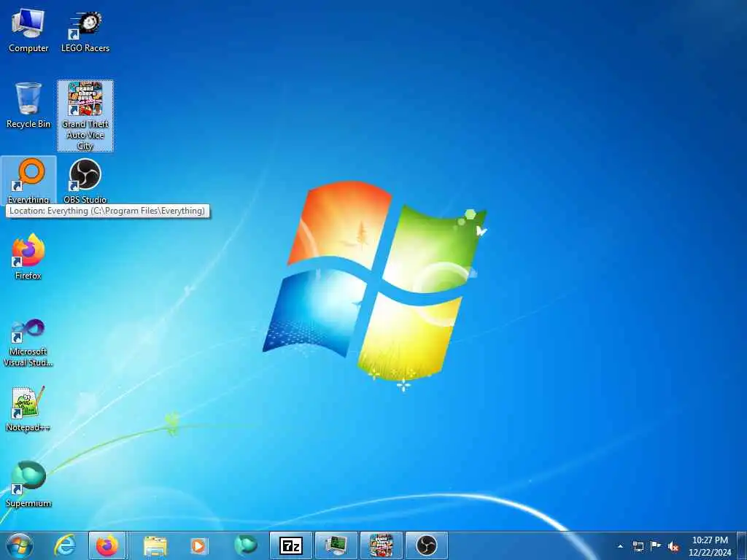Open the Task Manager-style monitor taskbar item
The height and width of the screenshot is (560, 747).
coord(336,545)
